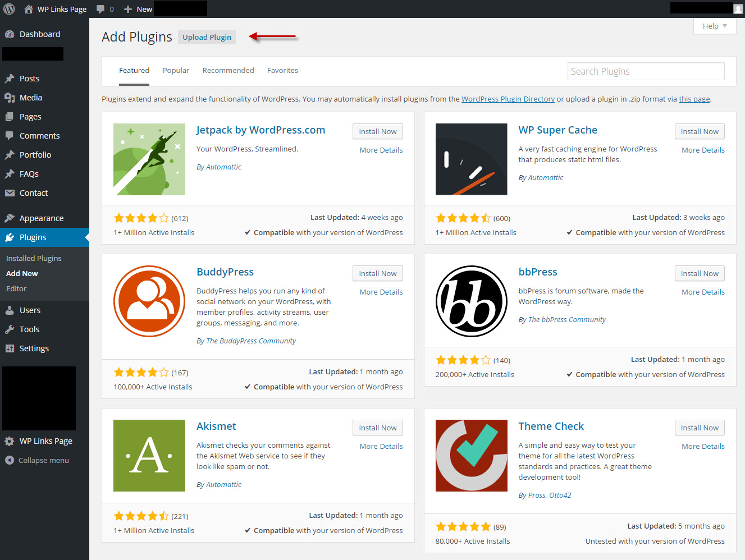The image size is (745, 560).
Task: Click the Theme Check plugin logo
Action: (x=472, y=456)
